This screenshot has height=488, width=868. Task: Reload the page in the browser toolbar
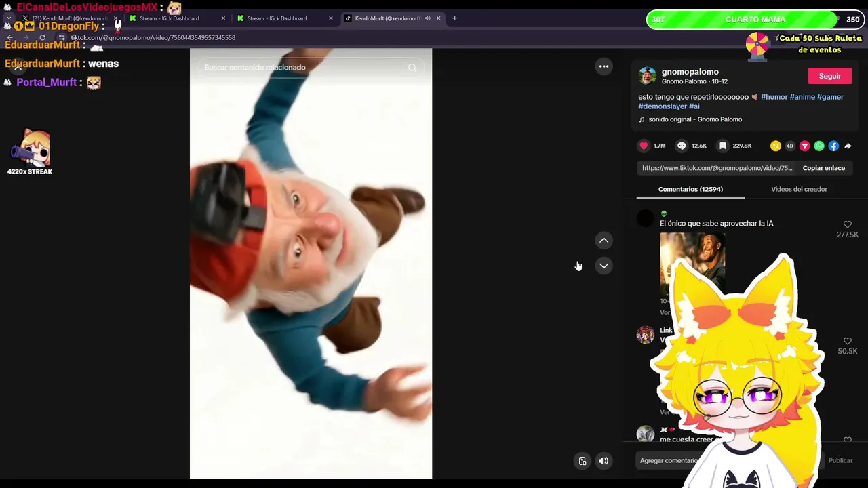tap(43, 38)
